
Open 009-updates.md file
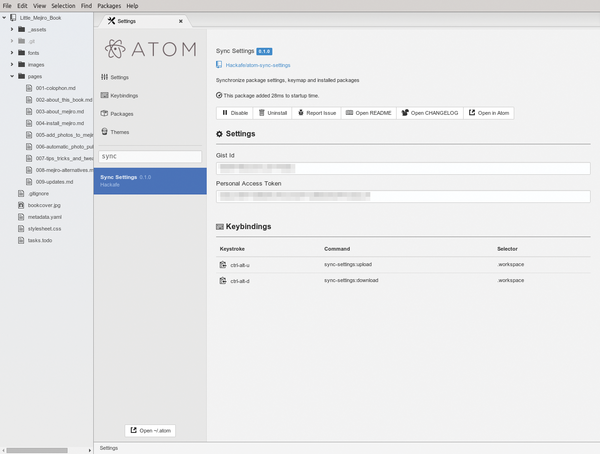tap(54, 182)
